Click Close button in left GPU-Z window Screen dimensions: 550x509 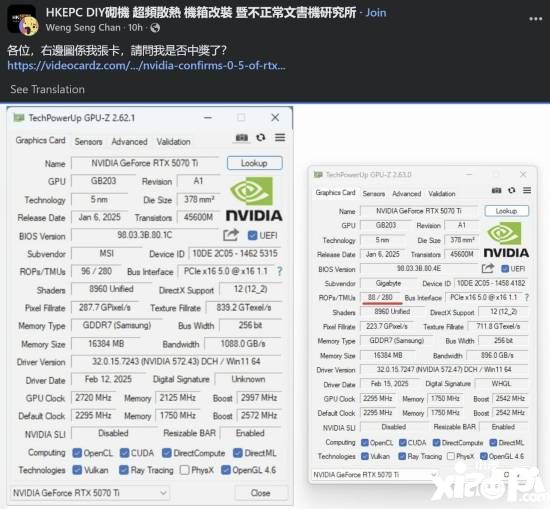261,493
